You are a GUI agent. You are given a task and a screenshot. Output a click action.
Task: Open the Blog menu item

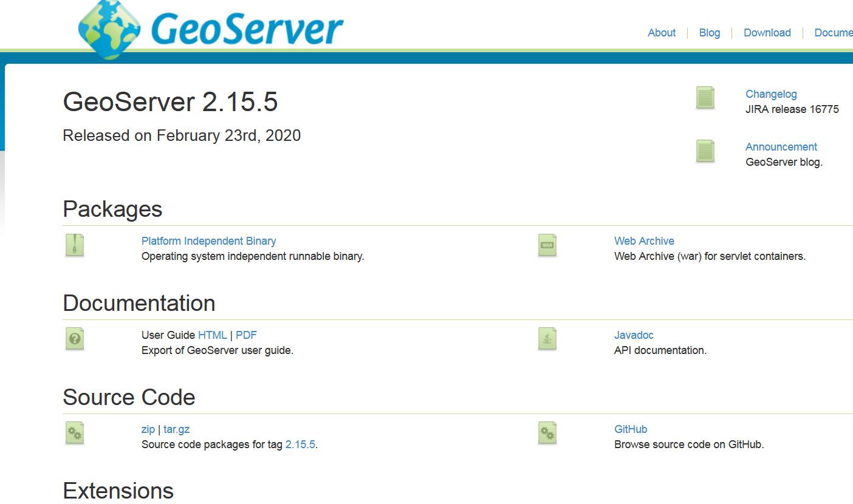pos(710,33)
